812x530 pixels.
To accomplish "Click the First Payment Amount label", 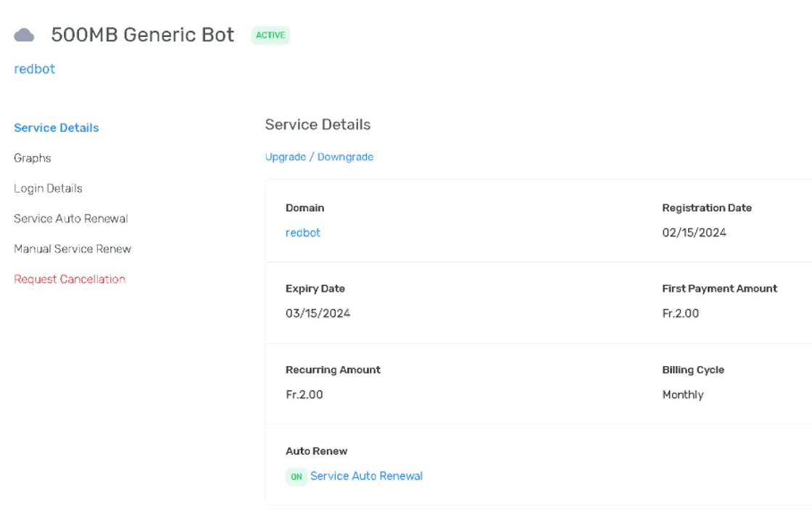I will coord(719,289).
